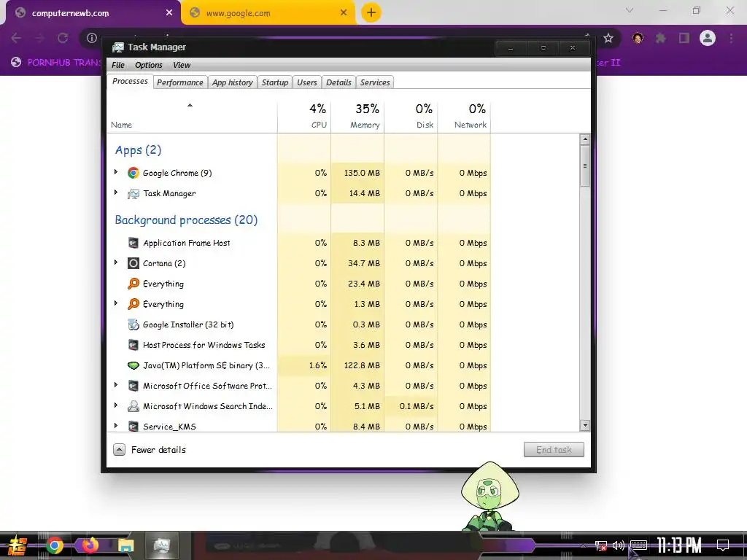Sort by the Name column header
The image size is (747, 560).
coord(192,116)
